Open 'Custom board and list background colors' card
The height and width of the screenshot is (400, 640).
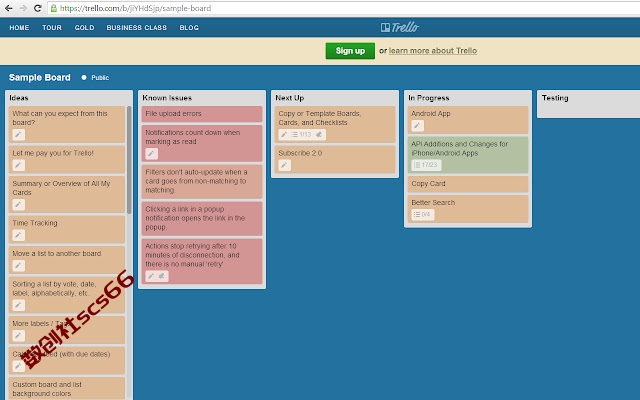tap(67, 389)
